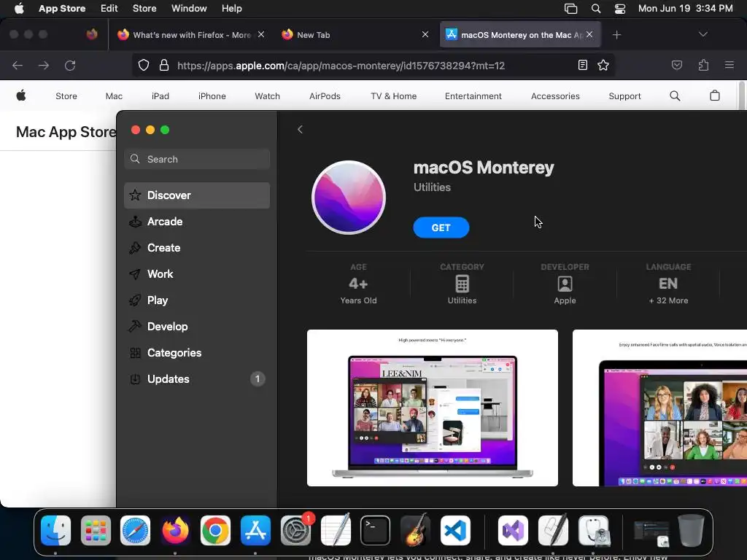The image size is (747, 560).
Task: Open Firefox extensions puzzle icon
Action: [703, 65]
